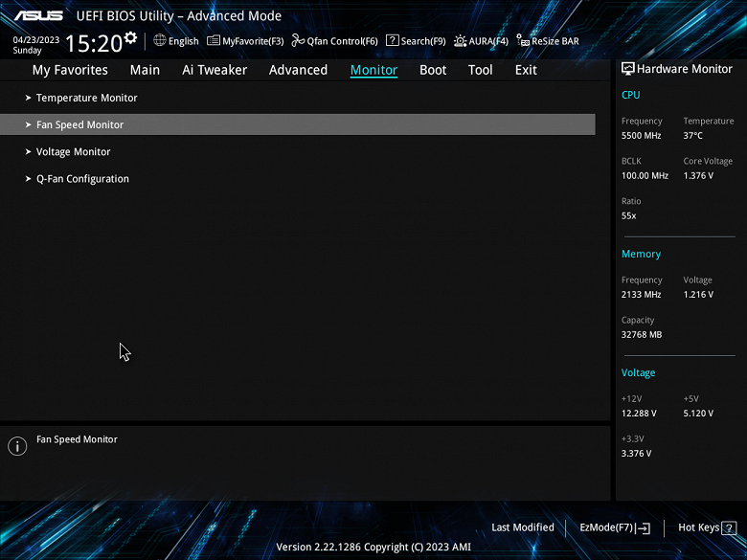Click capacity value 32768 MB
This screenshot has width=747, height=560.
pyautogui.click(x=642, y=335)
